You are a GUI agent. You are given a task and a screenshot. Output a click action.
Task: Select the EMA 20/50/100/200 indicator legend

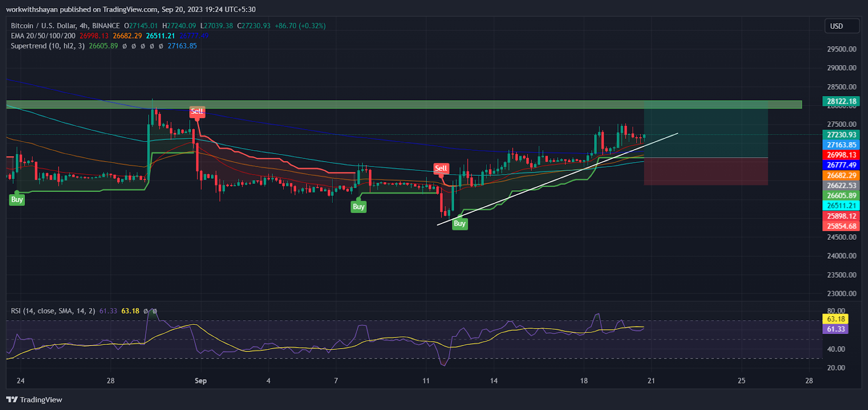[x=43, y=36]
